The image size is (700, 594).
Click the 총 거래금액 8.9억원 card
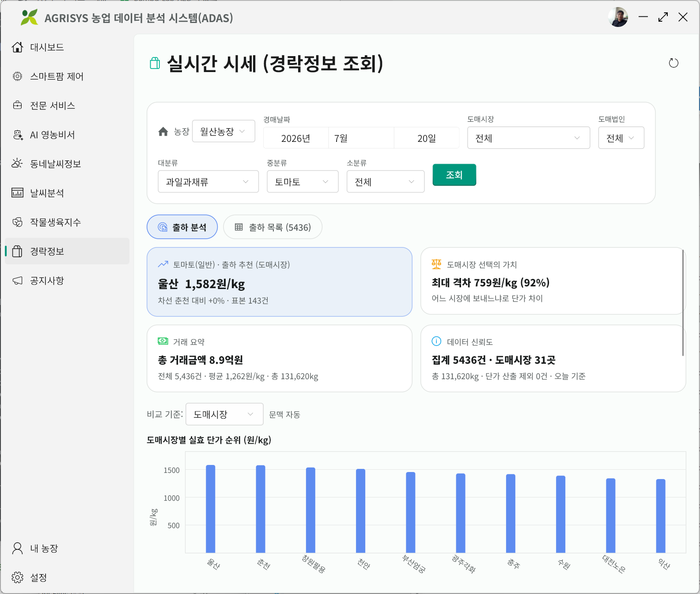[x=280, y=358]
